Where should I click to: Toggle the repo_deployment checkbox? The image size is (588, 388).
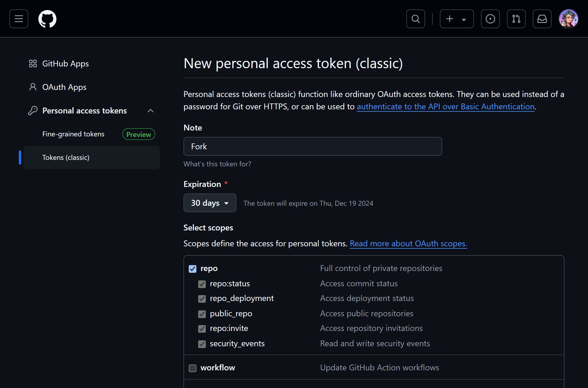click(x=202, y=299)
